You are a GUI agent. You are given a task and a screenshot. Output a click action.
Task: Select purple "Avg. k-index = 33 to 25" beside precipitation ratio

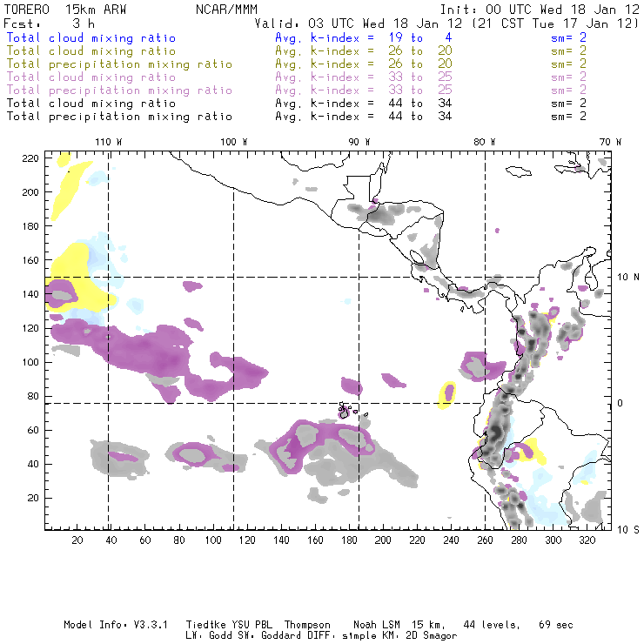click(x=364, y=90)
